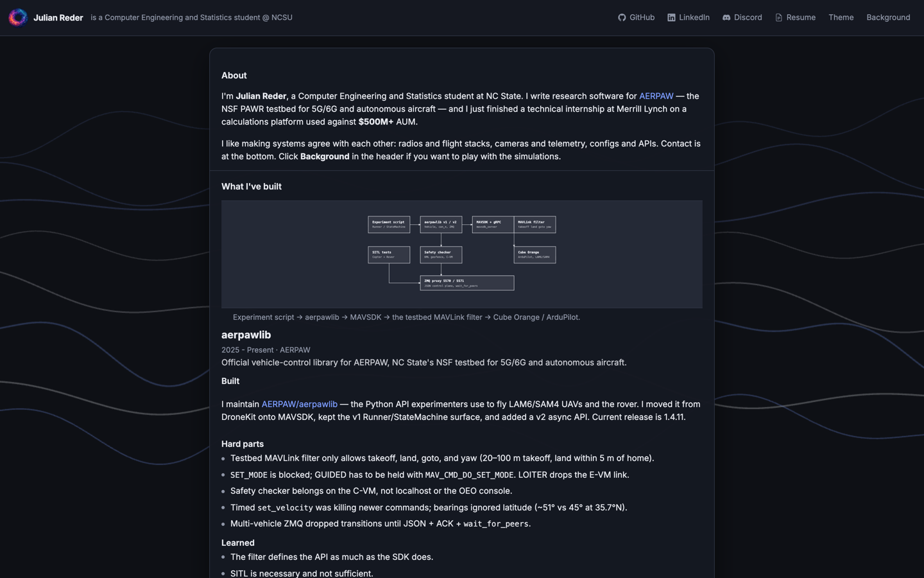
Task: Click the bold "$500M+" text in About
Action: coord(376,122)
